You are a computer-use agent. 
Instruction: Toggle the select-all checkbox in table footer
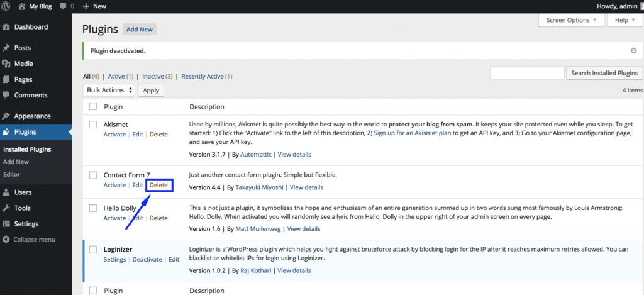(x=93, y=291)
